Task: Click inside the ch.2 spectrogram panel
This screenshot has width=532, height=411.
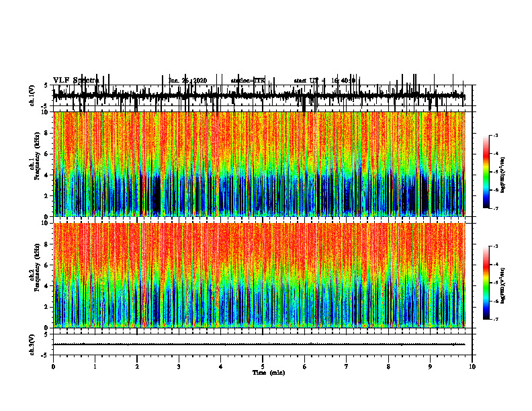Action: [259, 275]
